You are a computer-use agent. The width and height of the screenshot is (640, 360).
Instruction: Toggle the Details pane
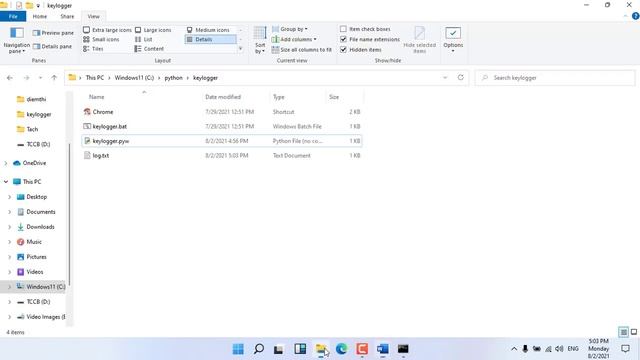[x=52, y=47]
